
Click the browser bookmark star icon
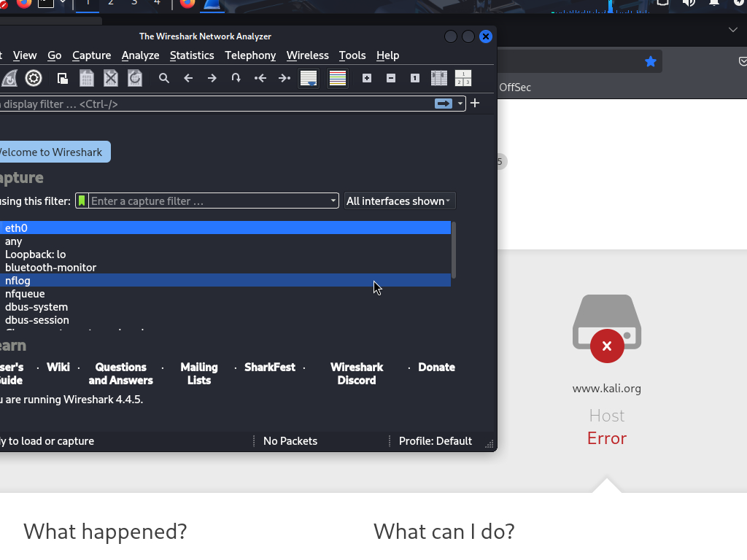pos(650,61)
